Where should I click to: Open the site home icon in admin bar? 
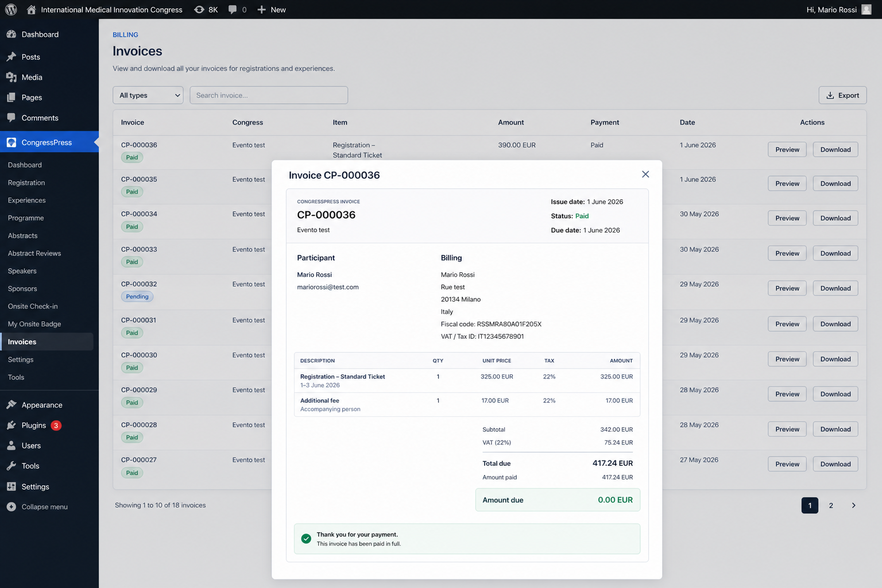click(32, 10)
